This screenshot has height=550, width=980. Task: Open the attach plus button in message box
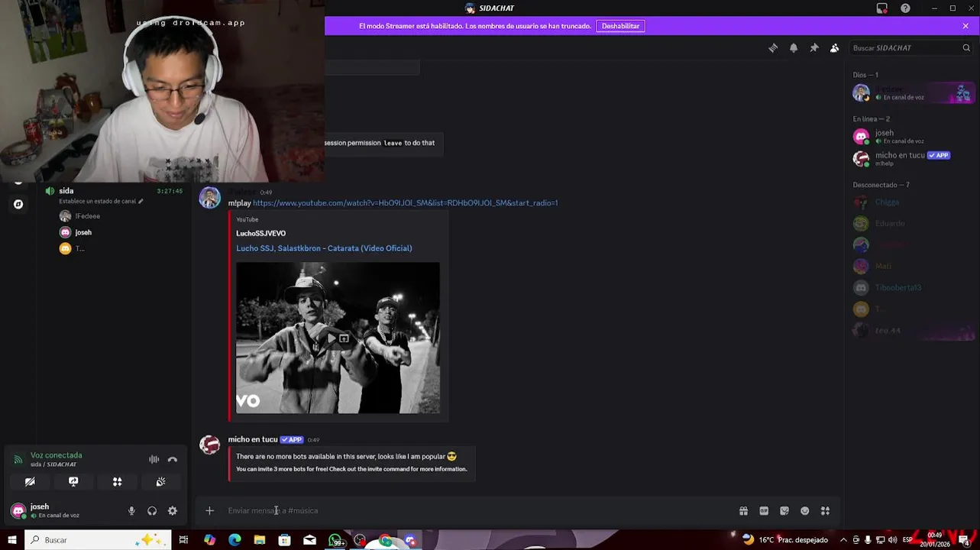click(209, 511)
